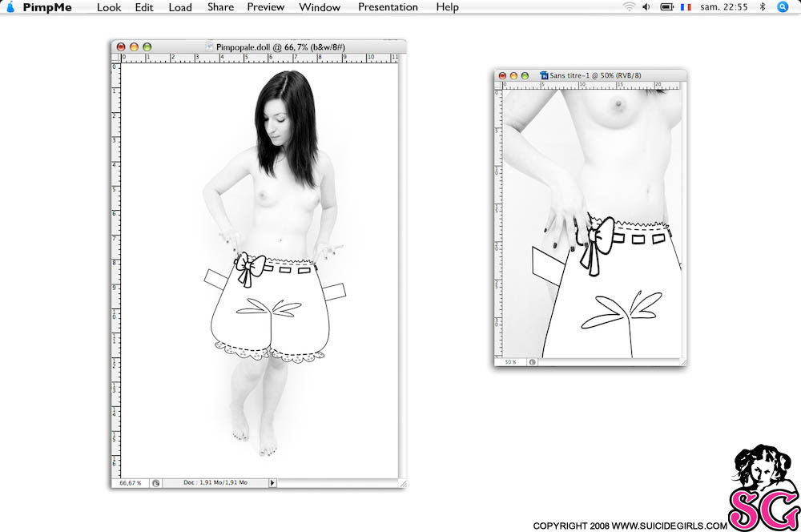Click the vertical ruler in Pimpopale.doll window
This screenshot has height=532, width=801.
pos(116,270)
